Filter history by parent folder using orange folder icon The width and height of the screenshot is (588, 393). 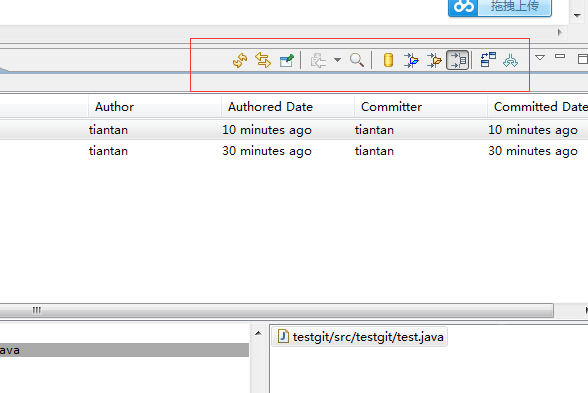(434, 60)
